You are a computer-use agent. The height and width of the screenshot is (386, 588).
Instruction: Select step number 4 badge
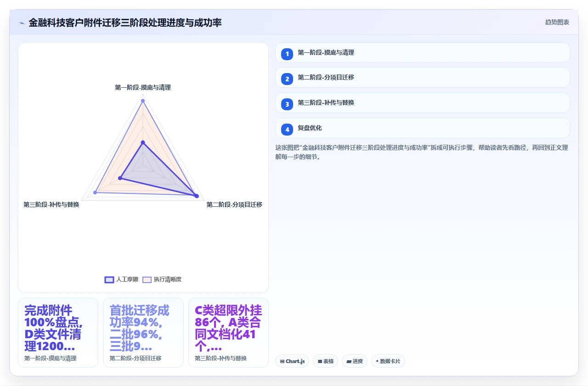coord(287,130)
